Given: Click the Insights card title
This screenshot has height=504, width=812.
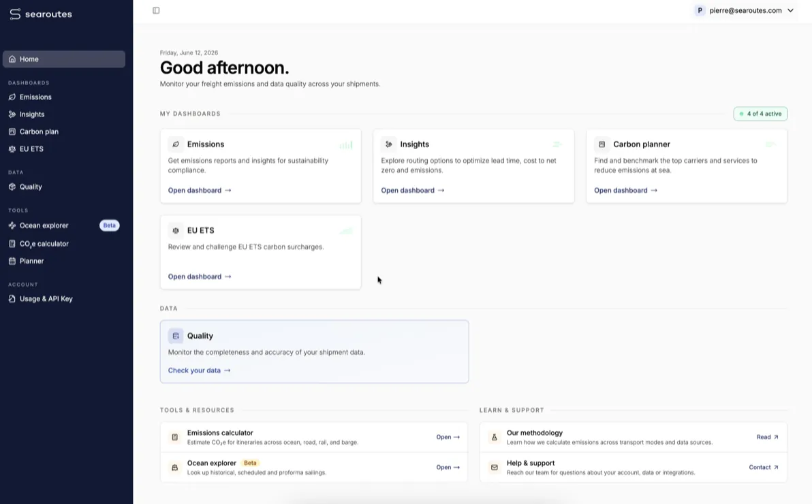Looking at the screenshot, I should pos(414,144).
